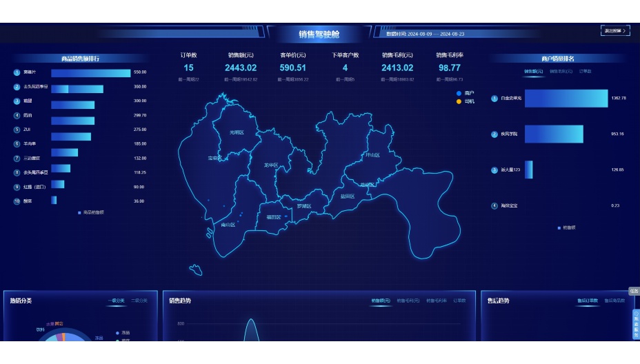This screenshot has width=640, height=364.
Task: Click the 下单客户数 value 4
Action: point(346,68)
